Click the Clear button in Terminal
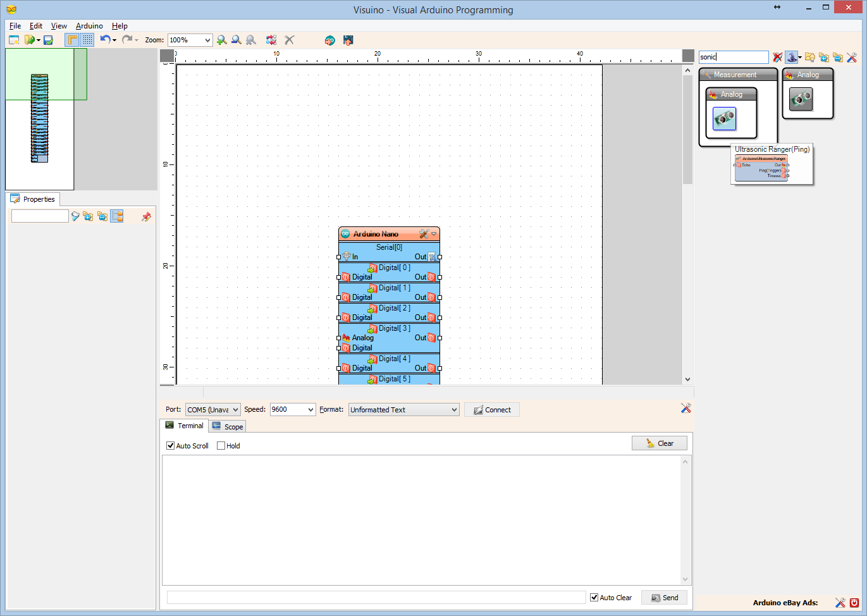 (659, 443)
